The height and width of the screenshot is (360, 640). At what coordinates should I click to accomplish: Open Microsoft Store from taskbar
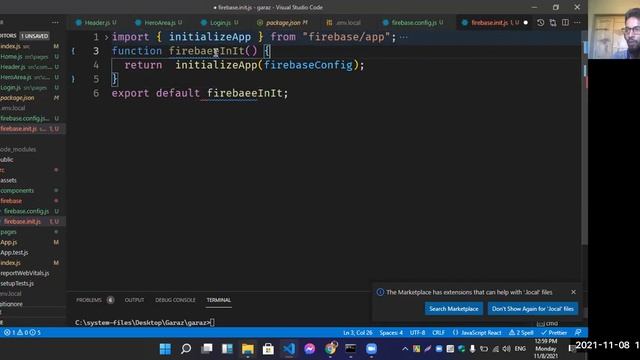[268, 349]
